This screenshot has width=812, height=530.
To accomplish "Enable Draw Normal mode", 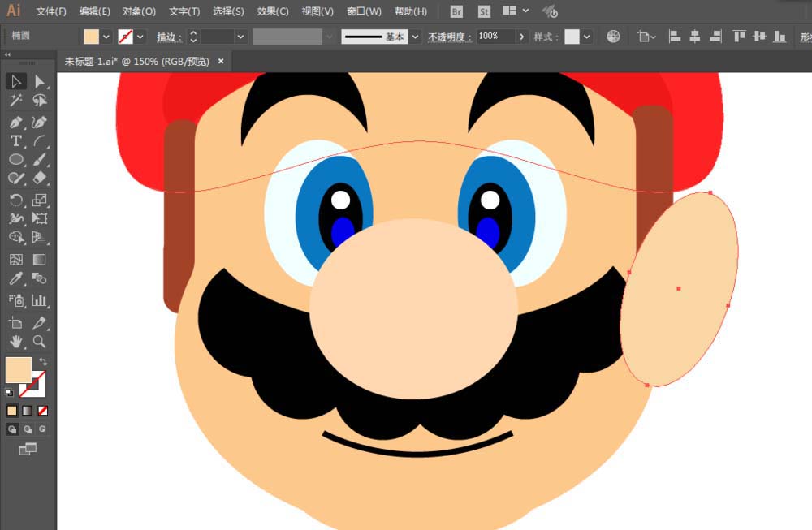I will click(12, 429).
